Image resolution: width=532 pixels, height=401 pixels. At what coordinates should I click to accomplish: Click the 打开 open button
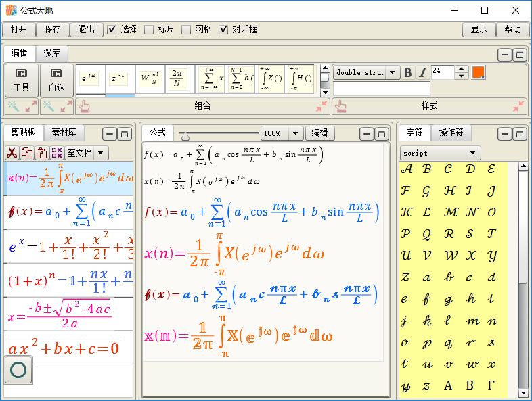19,30
